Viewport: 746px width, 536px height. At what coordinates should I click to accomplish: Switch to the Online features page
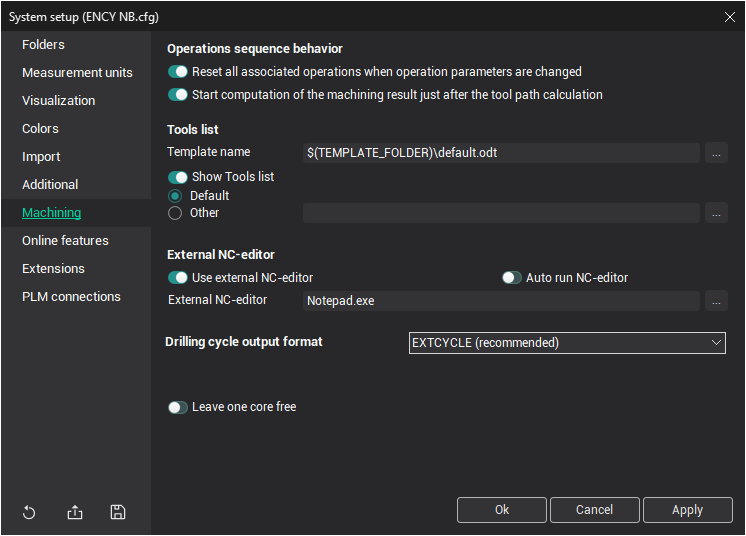pyautogui.click(x=65, y=241)
